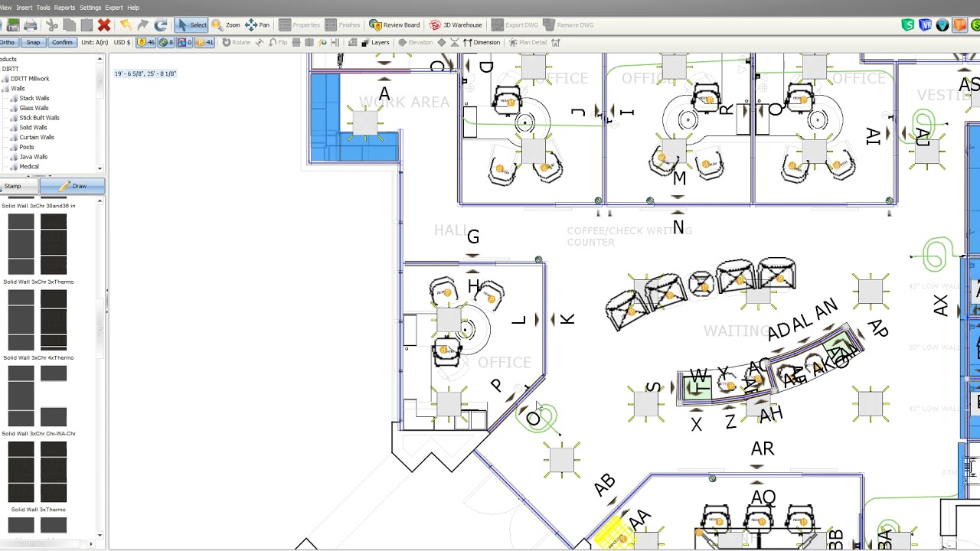Viewport: 980px width, 551px height.
Task: Click the Print icon
Action: [x=31, y=25]
